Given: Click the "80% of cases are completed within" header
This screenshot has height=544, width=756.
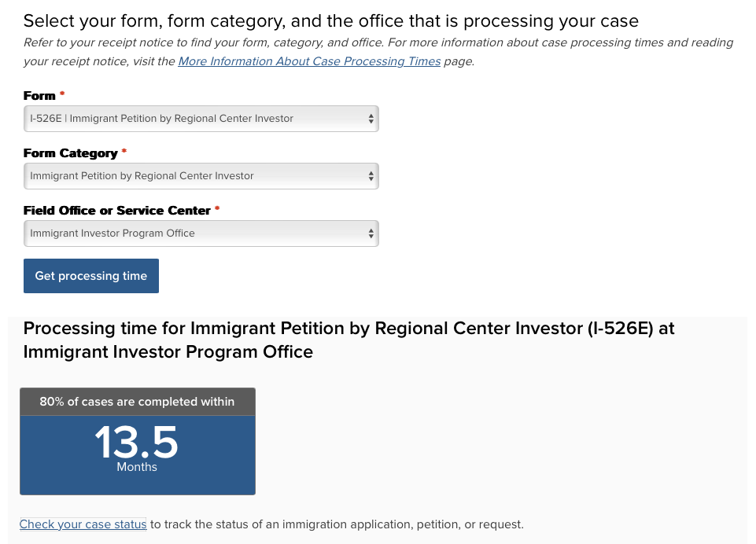Looking at the screenshot, I should click(137, 402).
